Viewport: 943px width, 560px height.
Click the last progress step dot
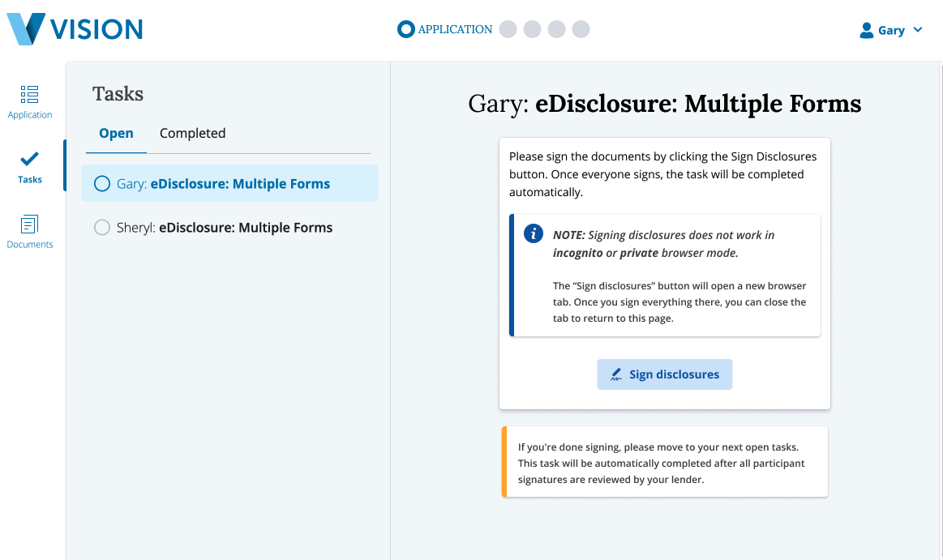point(581,30)
